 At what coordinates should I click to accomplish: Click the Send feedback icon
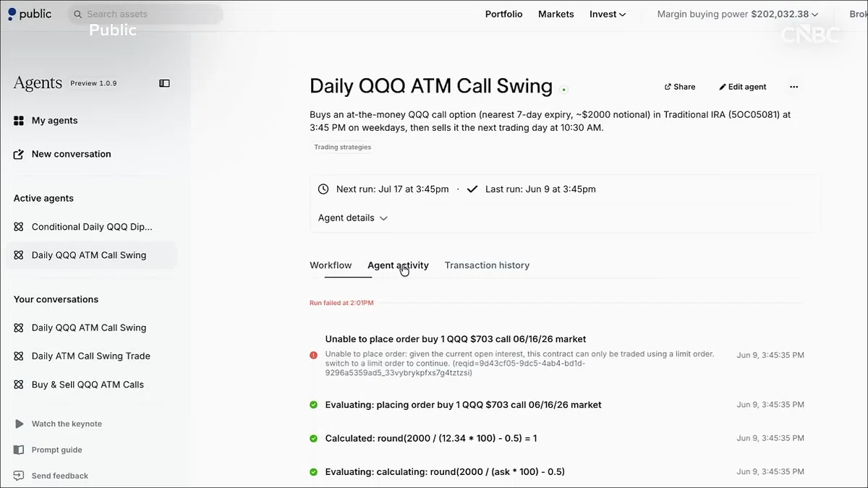[20, 476]
